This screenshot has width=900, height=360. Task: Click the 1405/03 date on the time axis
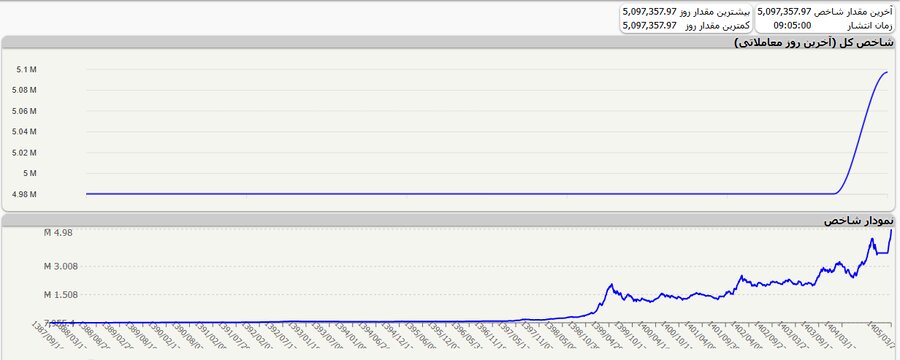coord(882,334)
